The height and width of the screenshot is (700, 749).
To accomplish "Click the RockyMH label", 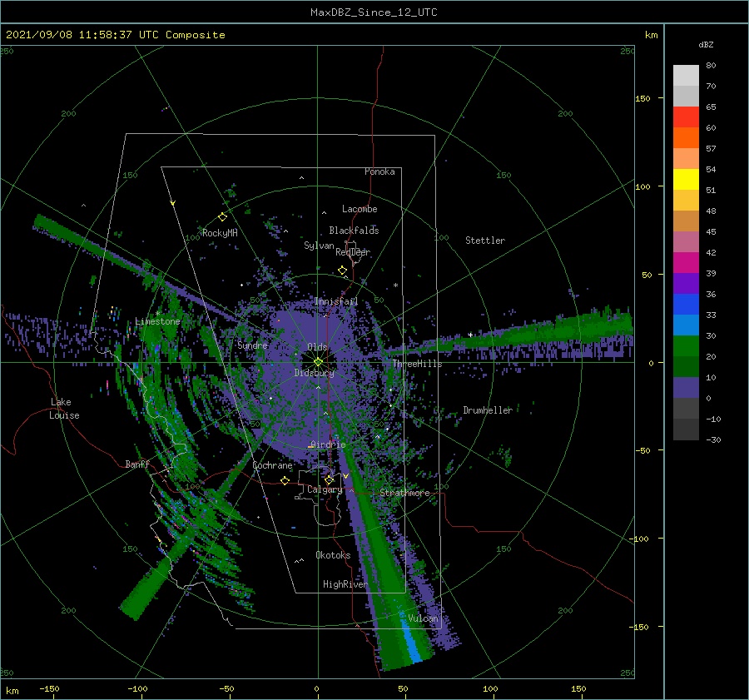I will pyautogui.click(x=220, y=233).
